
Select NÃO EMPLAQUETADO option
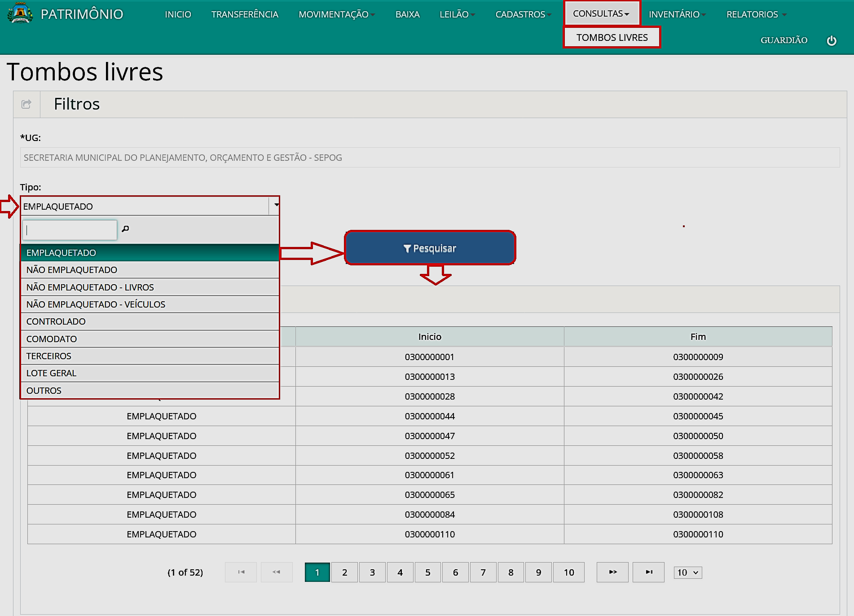point(150,270)
